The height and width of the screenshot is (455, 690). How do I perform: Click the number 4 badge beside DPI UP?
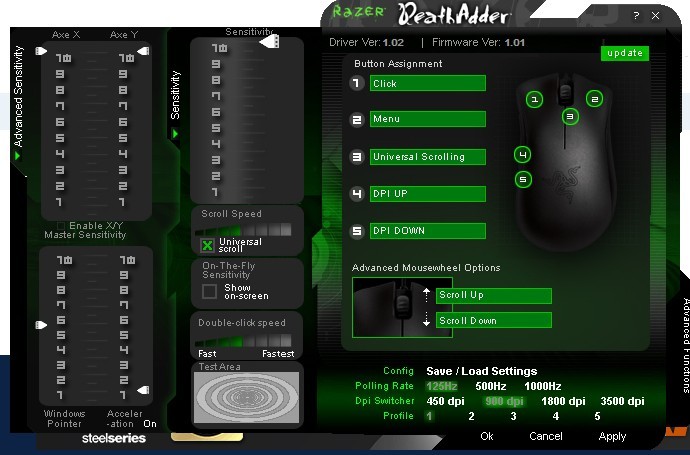(x=357, y=194)
